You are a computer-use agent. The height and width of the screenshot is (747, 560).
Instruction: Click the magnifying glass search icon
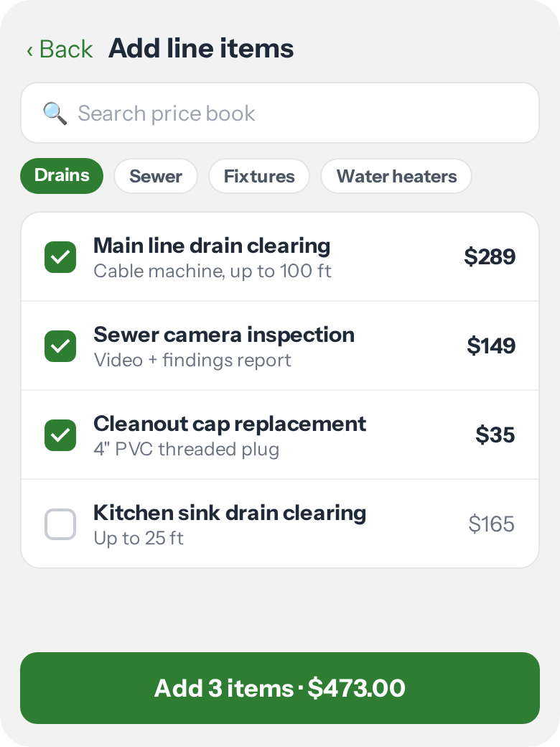55,113
